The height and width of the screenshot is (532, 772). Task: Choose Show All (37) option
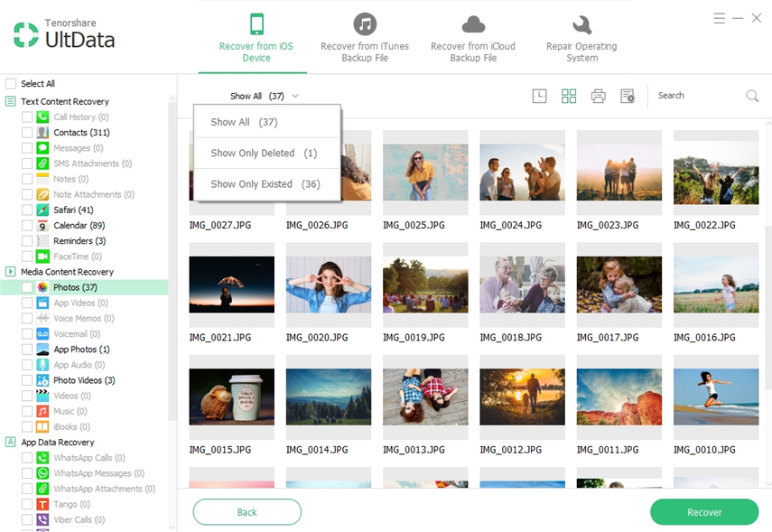coord(267,122)
